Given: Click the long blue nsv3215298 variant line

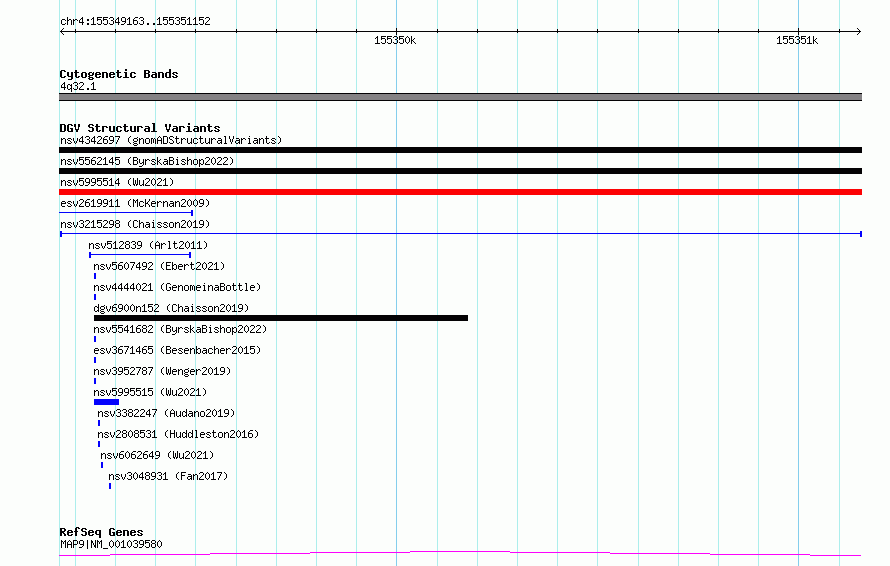Looking at the screenshot, I should tap(461, 234).
